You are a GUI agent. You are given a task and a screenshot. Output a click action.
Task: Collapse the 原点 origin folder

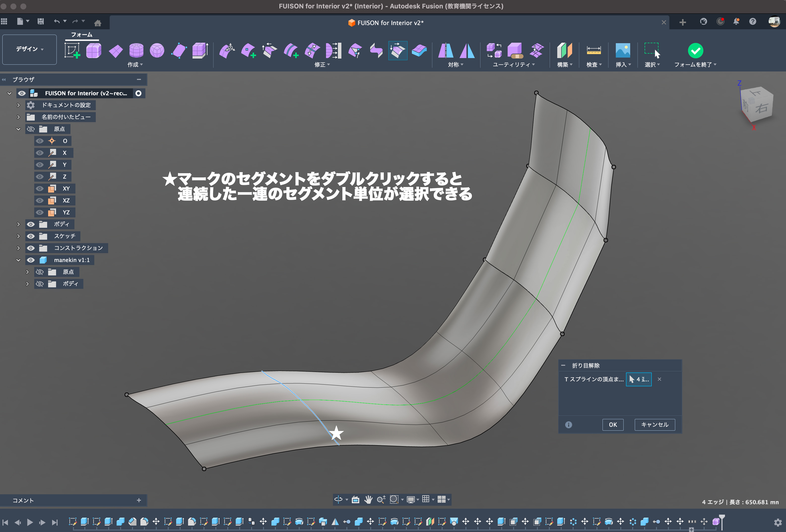click(x=19, y=129)
